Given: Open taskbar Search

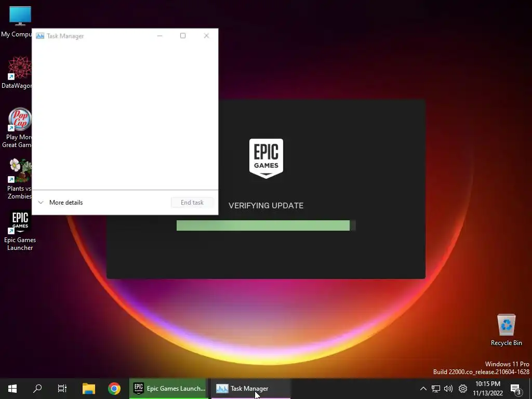Looking at the screenshot, I should pos(37,389).
